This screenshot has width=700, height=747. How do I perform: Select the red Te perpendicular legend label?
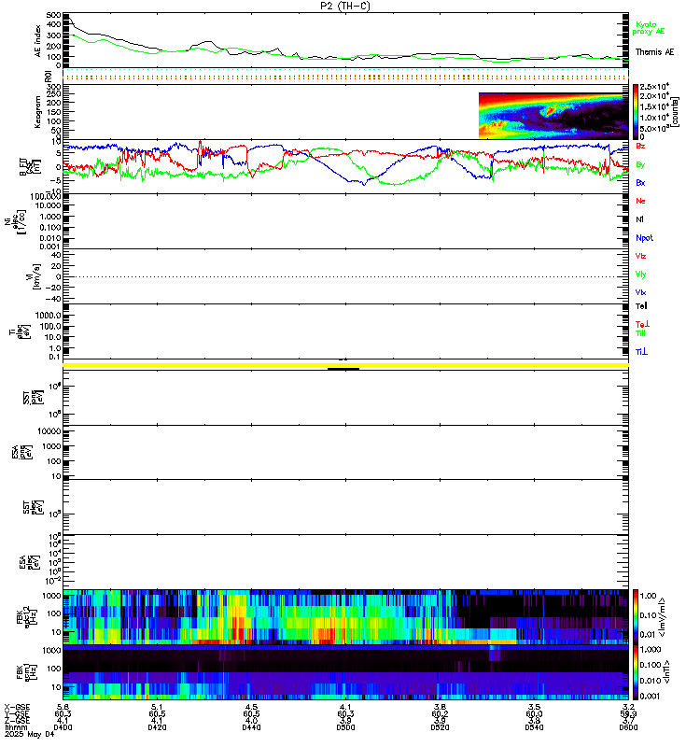click(642, 324)
